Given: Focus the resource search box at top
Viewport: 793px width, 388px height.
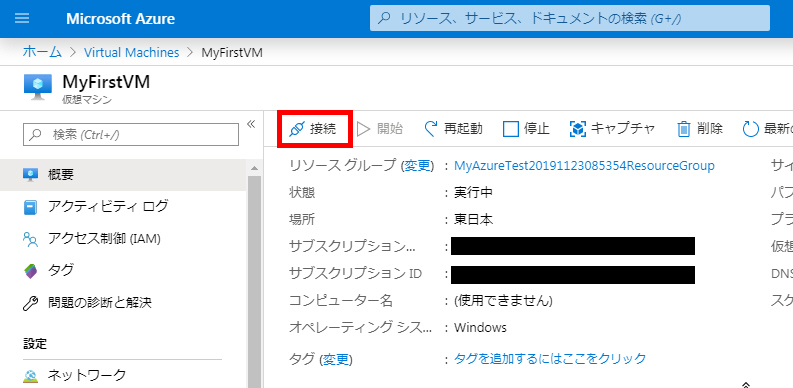Looking at the screenshot, I should point(570,19).
